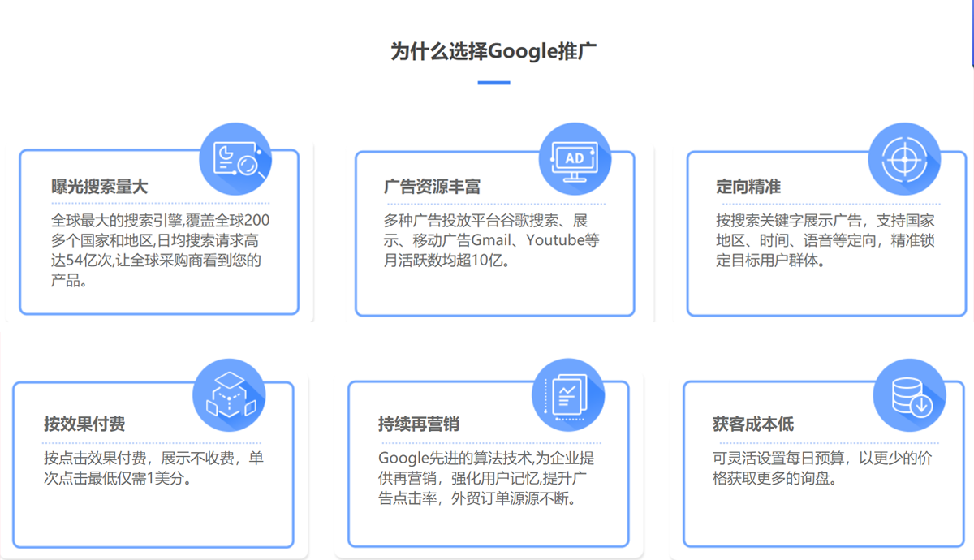This screenshot has height=560, width=974.
Task: Click the description starting 可灵活设置每日预算
Action: 821,467
